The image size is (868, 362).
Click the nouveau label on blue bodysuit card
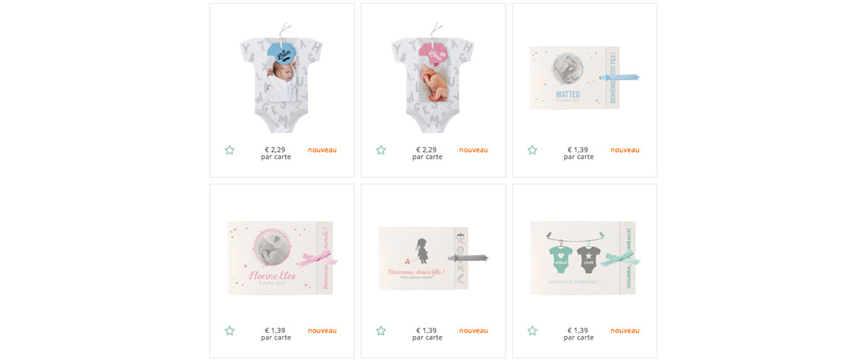click(x=322, y=150)
